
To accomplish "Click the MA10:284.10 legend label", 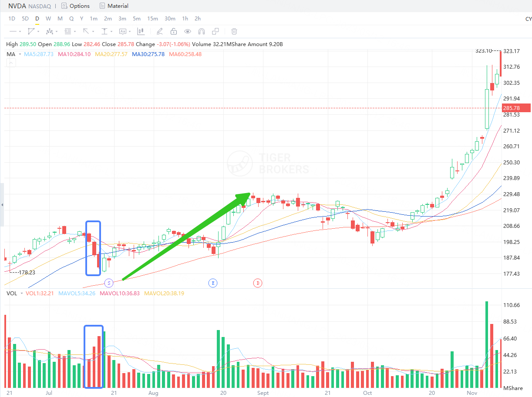I will pos(74,54).
